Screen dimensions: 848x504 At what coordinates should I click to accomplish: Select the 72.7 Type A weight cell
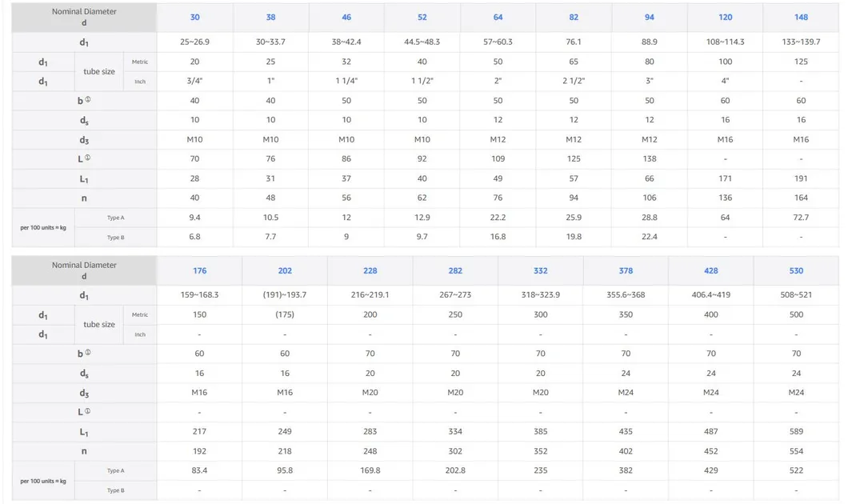[801, 218]
